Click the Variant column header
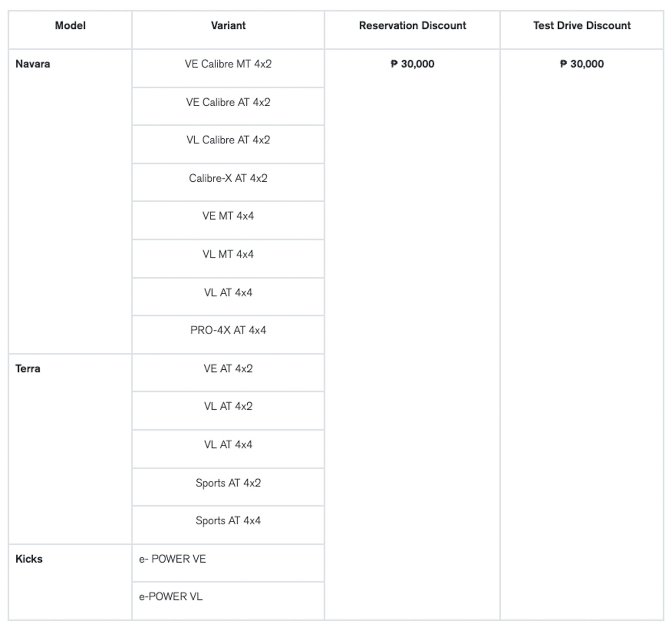The width and height of the screenshot is (672, 634). (x=228, y=26)
